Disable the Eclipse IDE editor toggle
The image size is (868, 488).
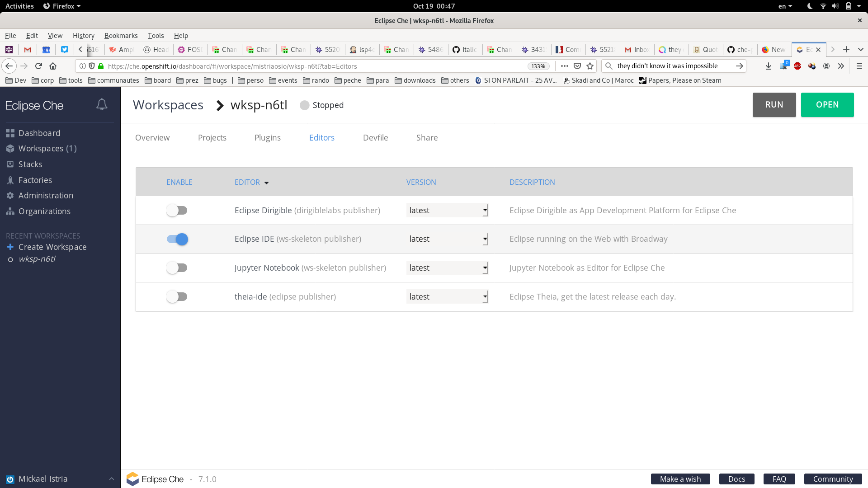(177, 239)
